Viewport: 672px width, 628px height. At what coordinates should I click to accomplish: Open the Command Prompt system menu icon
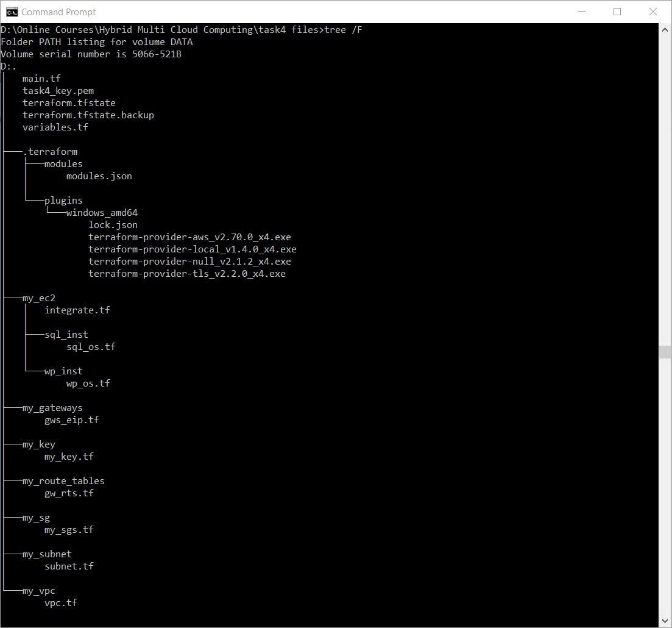click(12, 12)
